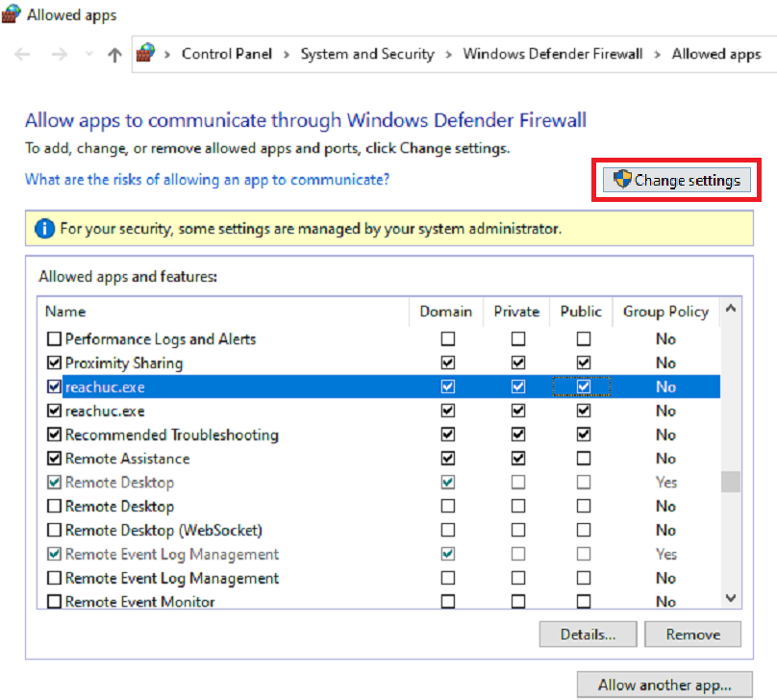777x700 pixels.
Task: Click the blue info icon in the yellow banner
Action: (44, 229)
